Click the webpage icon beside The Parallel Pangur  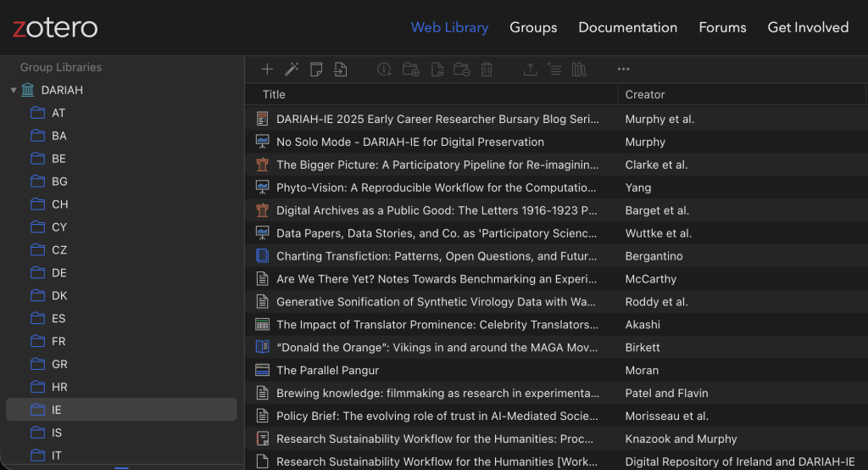click(263, 370)
